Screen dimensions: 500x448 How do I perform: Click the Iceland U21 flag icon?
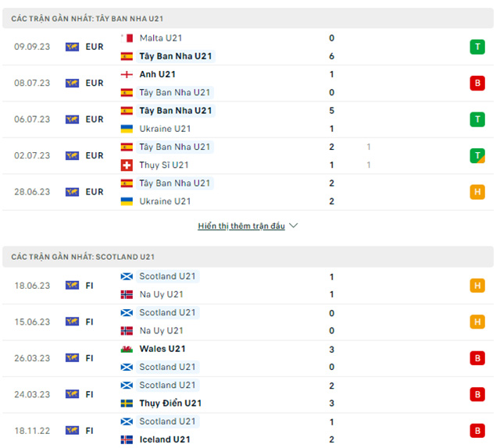(x=127, y=439)
